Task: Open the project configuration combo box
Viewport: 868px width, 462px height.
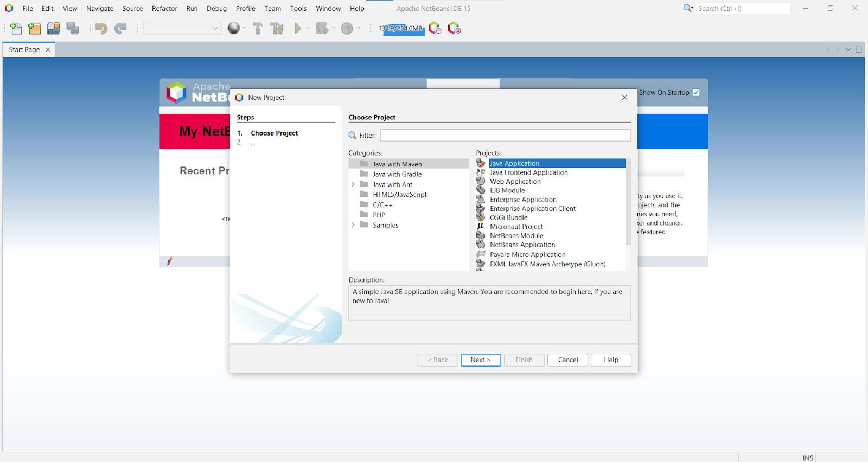Action: coord(182,28)
